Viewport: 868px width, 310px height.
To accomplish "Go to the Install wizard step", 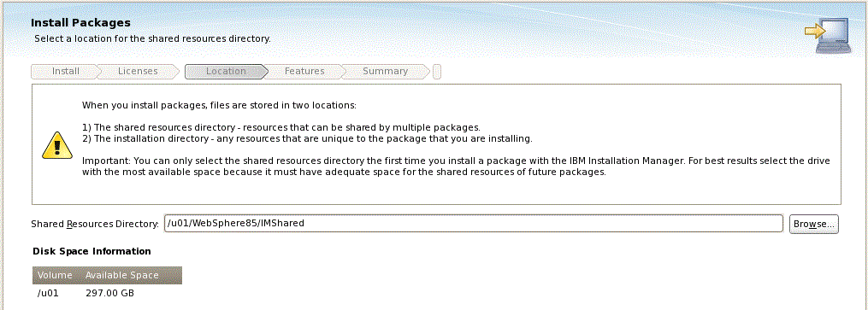I will [65, 71].
